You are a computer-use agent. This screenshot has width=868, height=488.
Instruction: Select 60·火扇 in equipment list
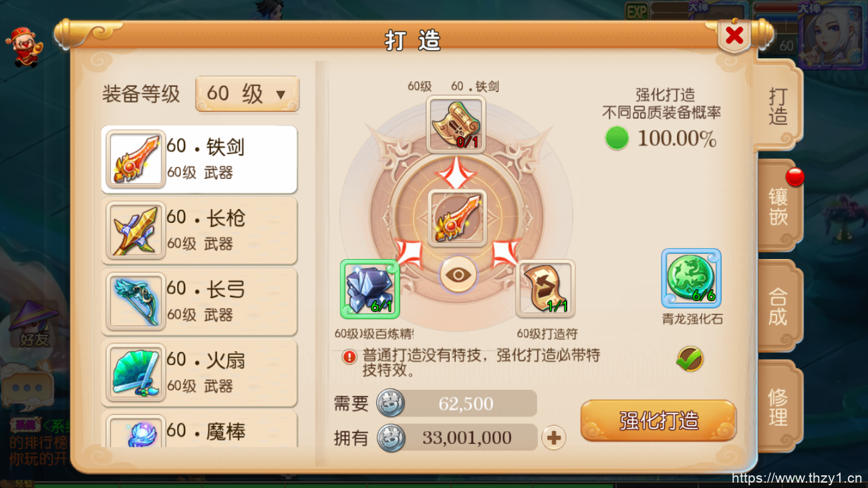coord(199,373)
